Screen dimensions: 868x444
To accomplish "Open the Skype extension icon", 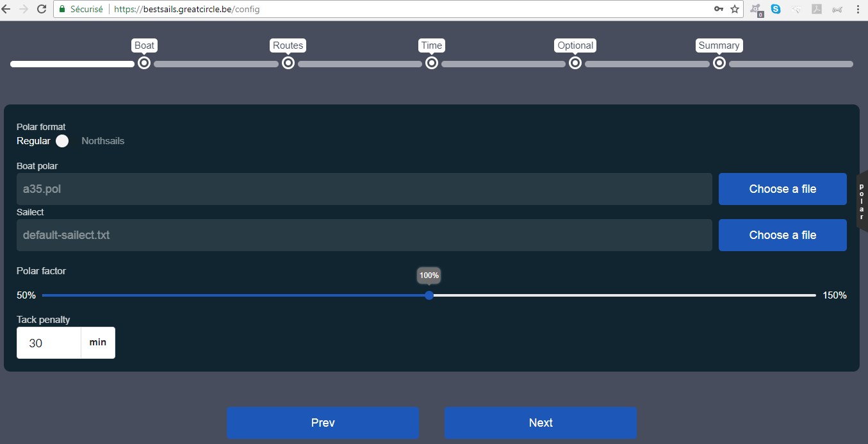I will click(776, 9).
